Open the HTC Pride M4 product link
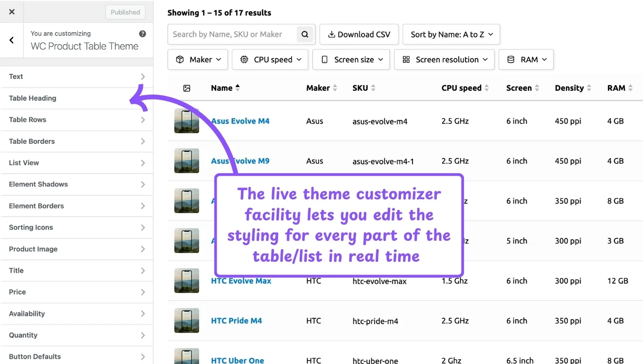The height and width of the screenshot is (364, 643). [x=236, y=321]
